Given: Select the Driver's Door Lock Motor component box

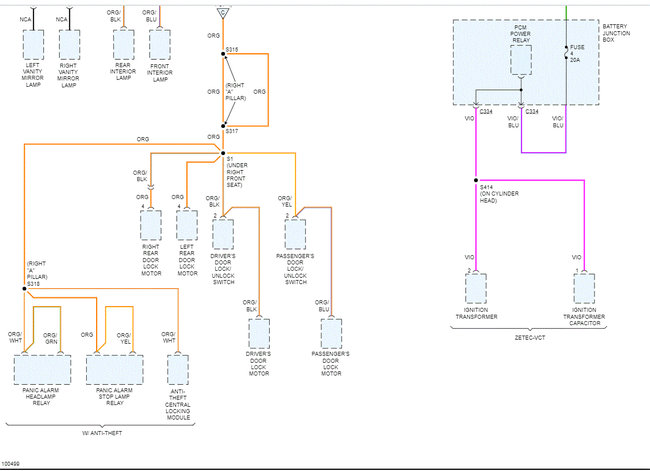Looking at the screenshot, I should [x=259, y=334].
